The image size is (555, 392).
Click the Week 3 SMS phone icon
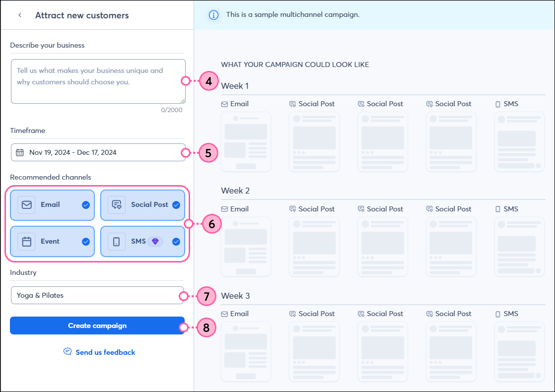[x=497, y=314]
